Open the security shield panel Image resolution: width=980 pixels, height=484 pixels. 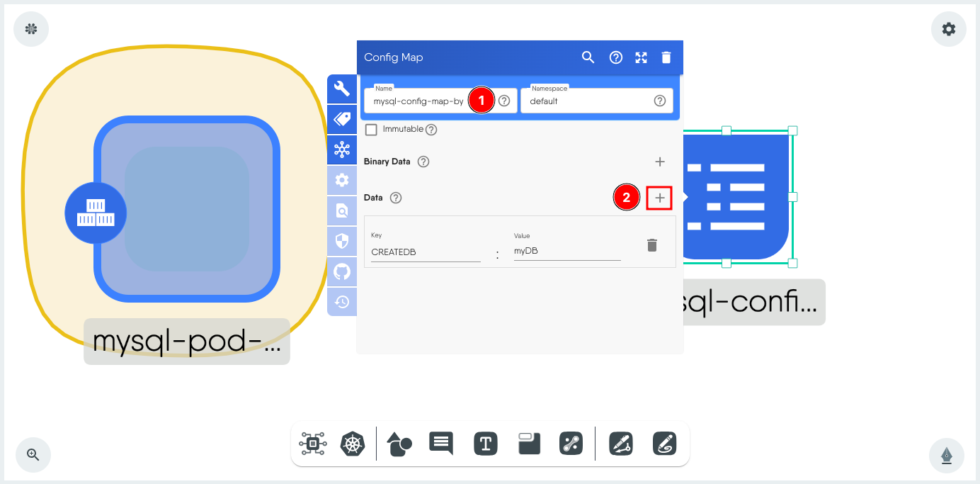tap(342, 241)
